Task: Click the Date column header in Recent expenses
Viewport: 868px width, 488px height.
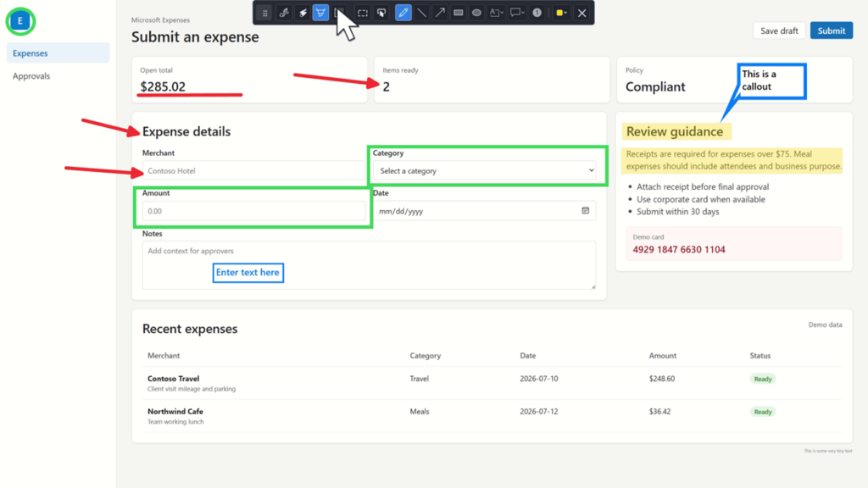Action: 527,355
